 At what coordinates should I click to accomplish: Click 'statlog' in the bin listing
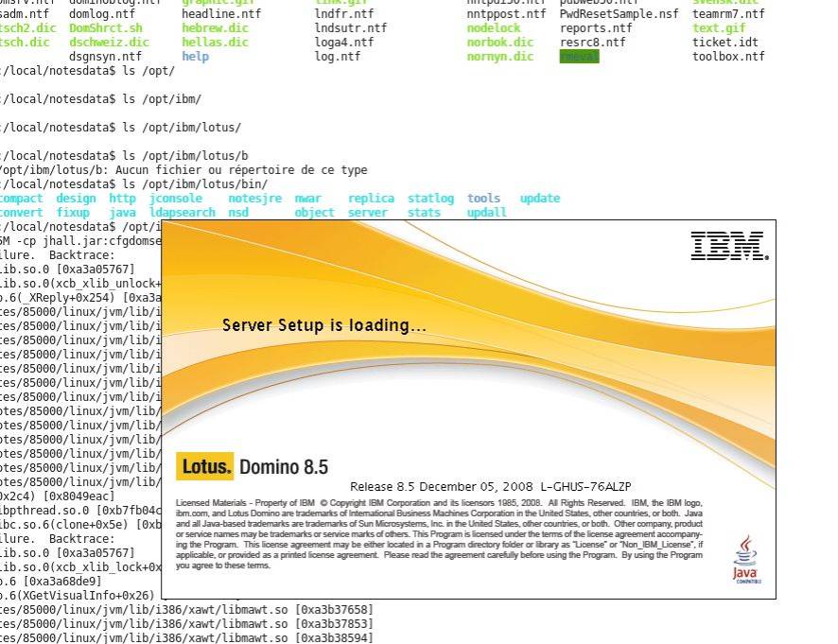pyautogui.click(x=430, y=199)
